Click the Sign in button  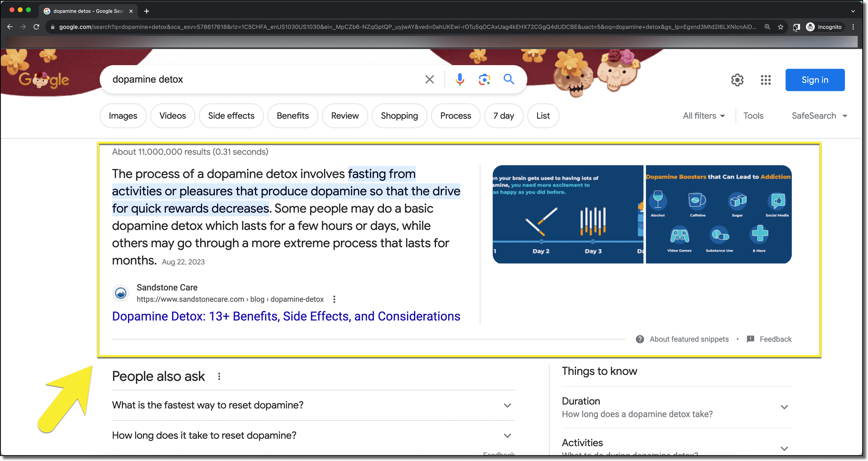click(815, 80)
